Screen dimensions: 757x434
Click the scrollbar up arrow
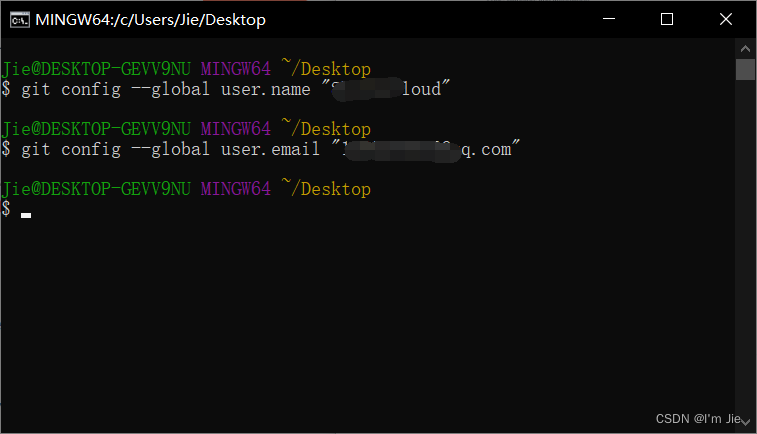745,49
